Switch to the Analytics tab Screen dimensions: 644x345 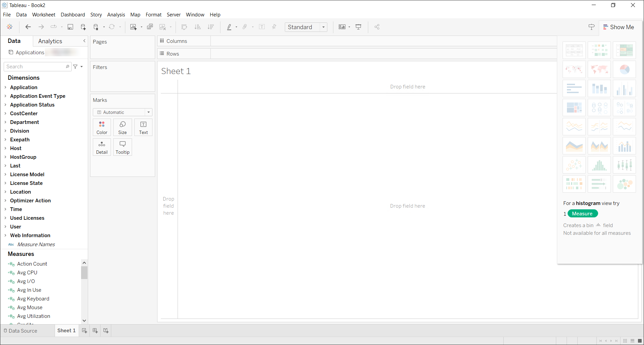[x=50, y=41]
